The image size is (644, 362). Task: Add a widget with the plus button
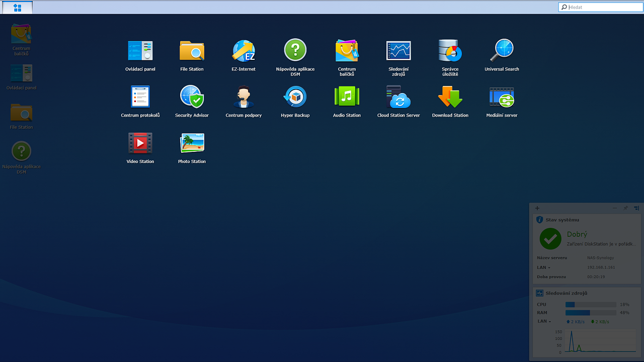(537, 208)
